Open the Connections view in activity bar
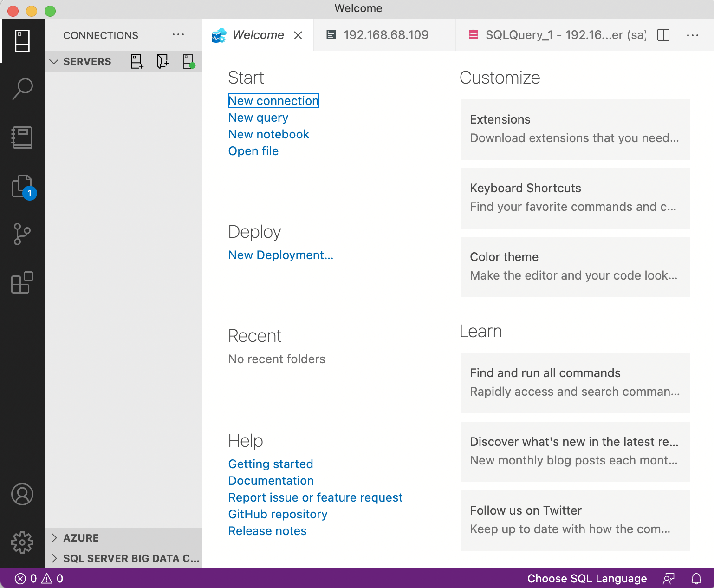 click(x=22, y=41)
